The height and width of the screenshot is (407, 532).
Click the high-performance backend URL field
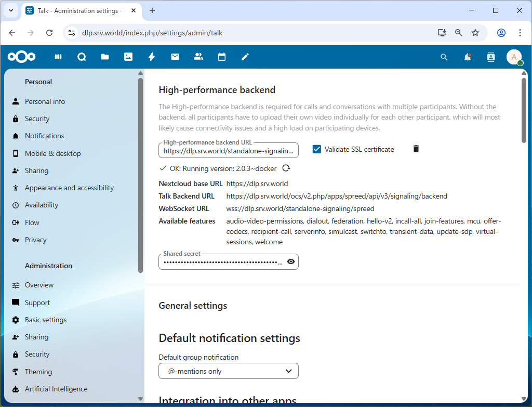pos(229,150)
